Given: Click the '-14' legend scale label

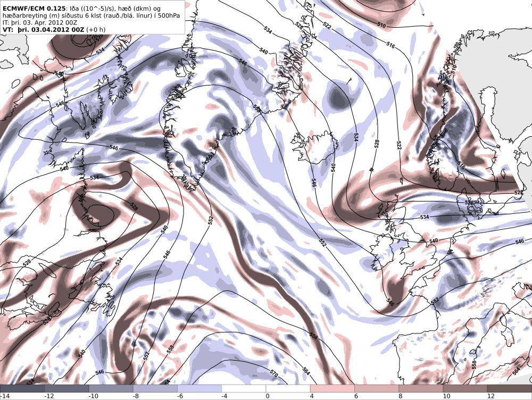Looking at the screenshot, I should pos(5,396).
